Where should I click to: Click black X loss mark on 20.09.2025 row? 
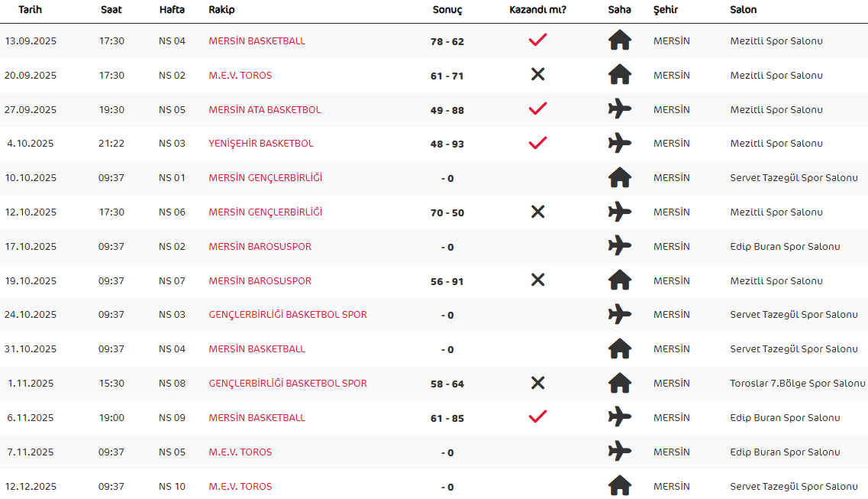[537, 74]
